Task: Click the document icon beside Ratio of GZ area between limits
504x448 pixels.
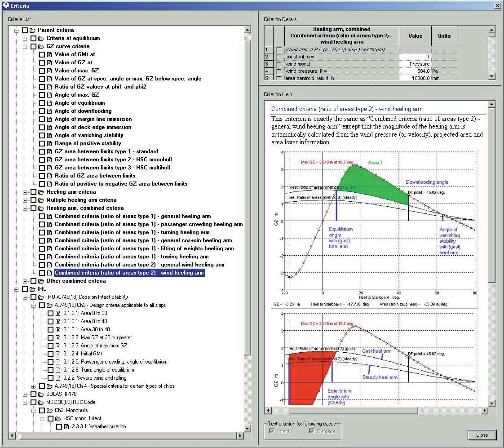Action: (49, 176)
